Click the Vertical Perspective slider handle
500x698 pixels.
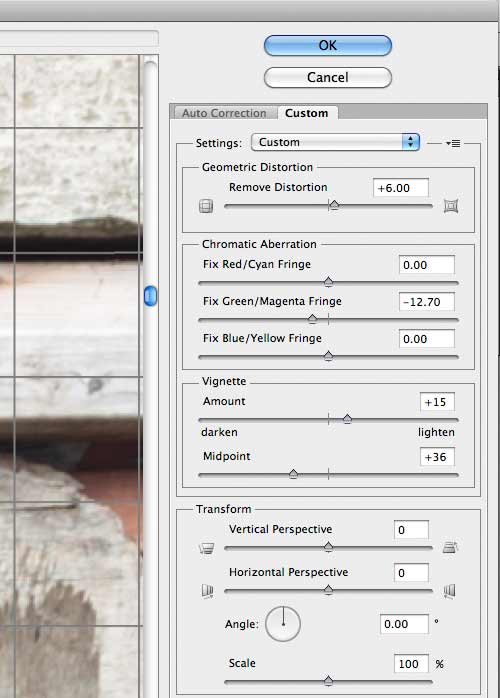pos(329,547)
